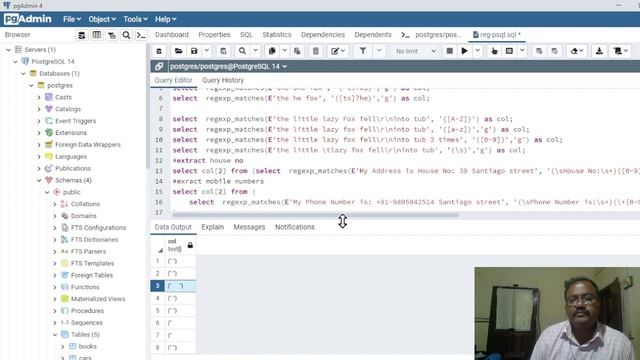640x360 pixels.
Task: Click the Delete trash icon
Action: click(x=316, y=51)
